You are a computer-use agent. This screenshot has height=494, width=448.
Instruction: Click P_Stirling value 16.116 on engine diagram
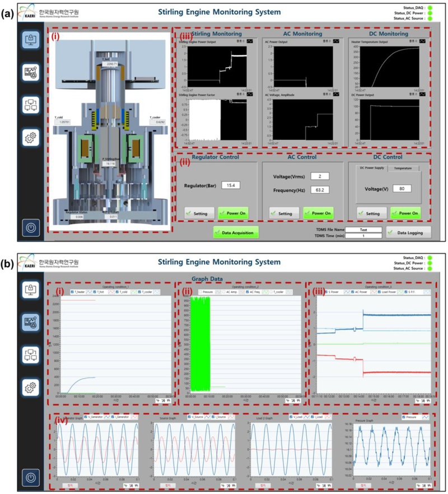coord(110,164)
